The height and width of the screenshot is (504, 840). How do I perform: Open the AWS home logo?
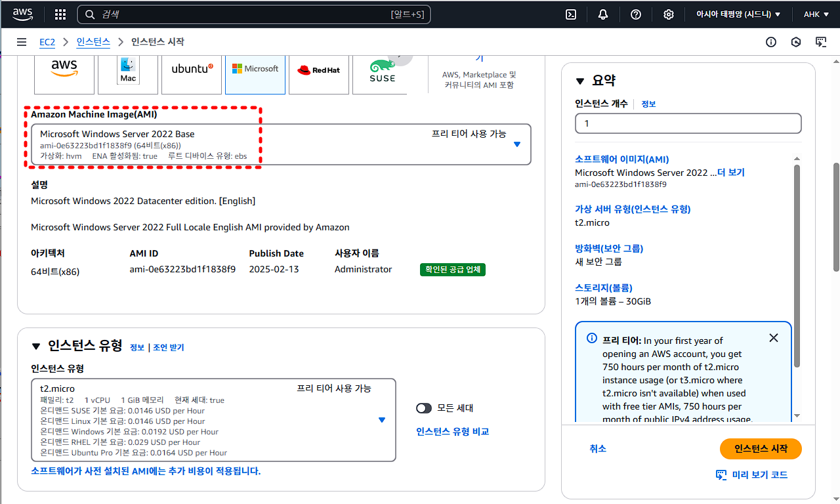[x=23, y=14]
